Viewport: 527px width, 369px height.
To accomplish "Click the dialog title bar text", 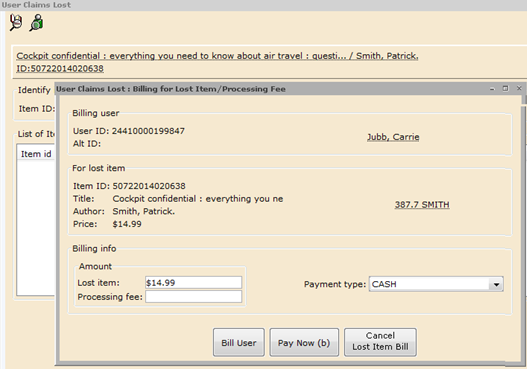I will click(171, 89).
